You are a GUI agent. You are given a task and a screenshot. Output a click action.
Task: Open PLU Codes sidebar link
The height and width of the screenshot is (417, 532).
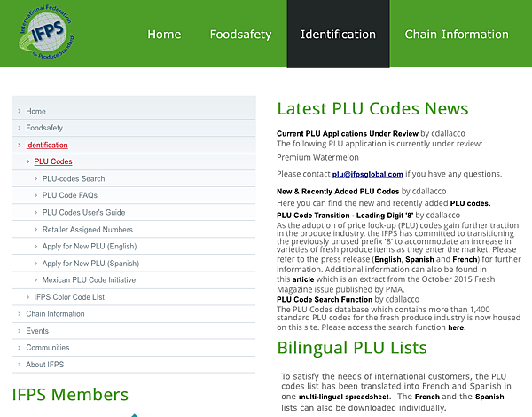[x=53, y=161]
